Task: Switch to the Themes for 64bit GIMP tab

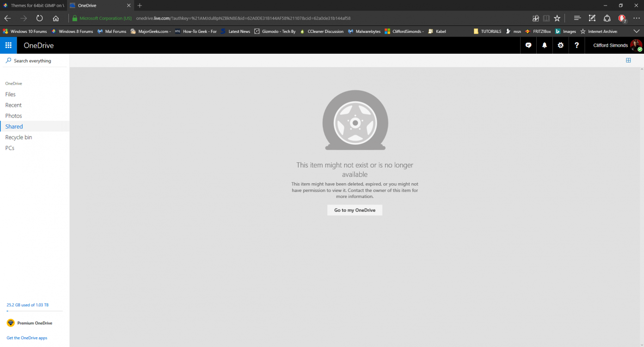Action: 34,6
